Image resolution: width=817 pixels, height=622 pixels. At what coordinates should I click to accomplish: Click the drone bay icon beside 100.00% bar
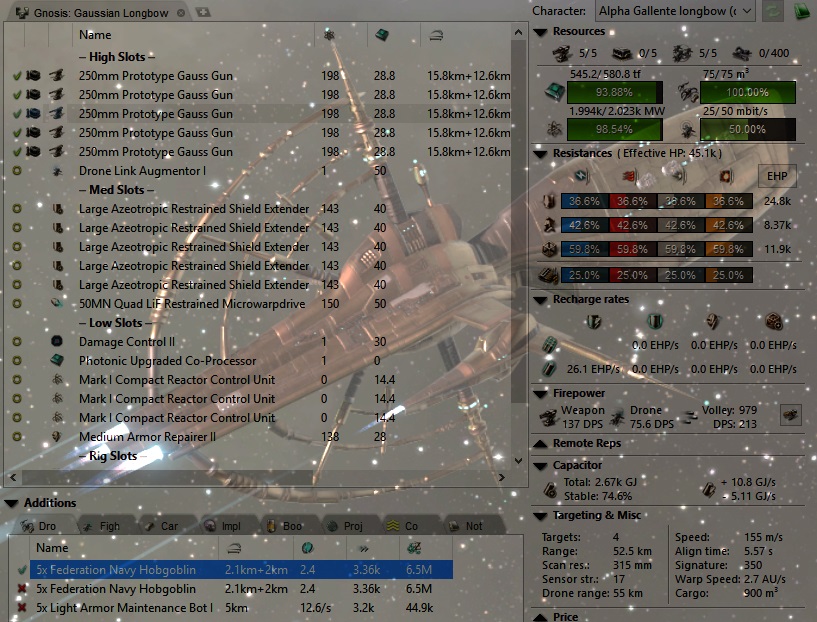pyautogui.click(x=688, y=92)
